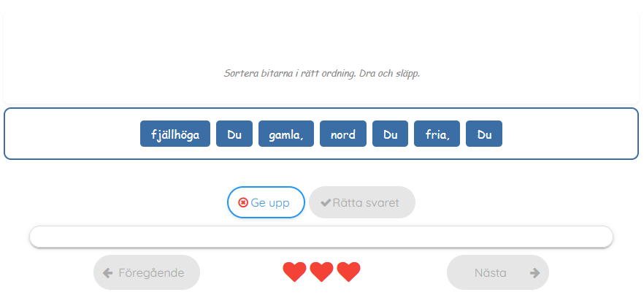Pick the 'Du' tile between fjällhöga and gamla
Viewport: 644px width, 295px height.
(234, 134)
